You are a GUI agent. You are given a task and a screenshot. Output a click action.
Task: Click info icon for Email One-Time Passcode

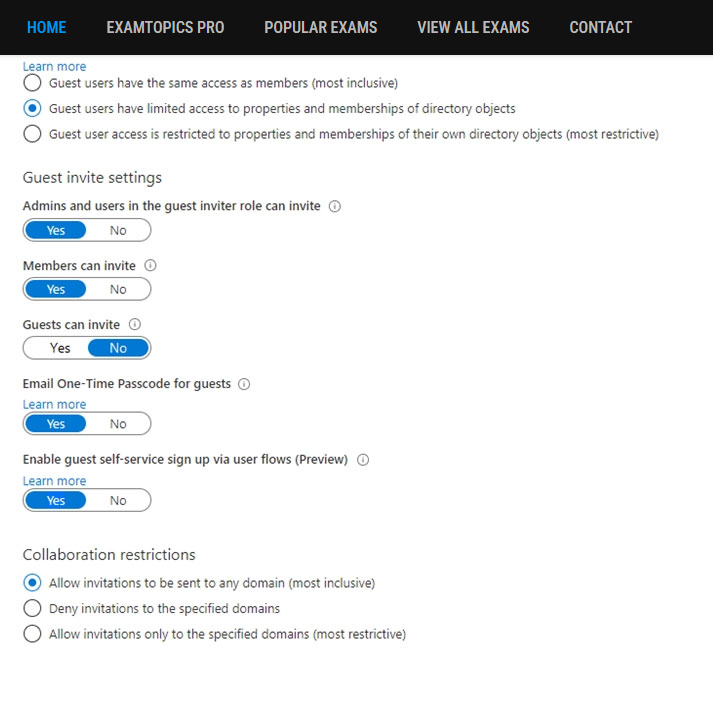coord(244,384)
